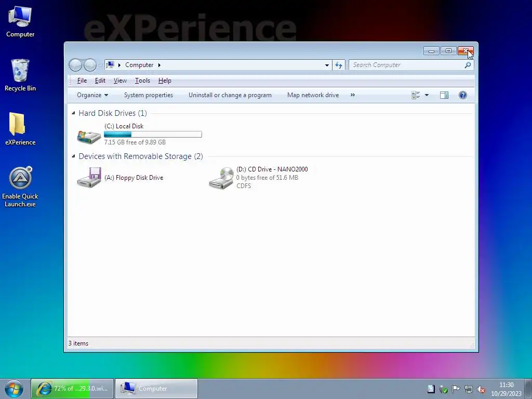This screenshot has height=399, width=532.
Task: Click the CD Drive - NANO2000 label
Action: 272,169
